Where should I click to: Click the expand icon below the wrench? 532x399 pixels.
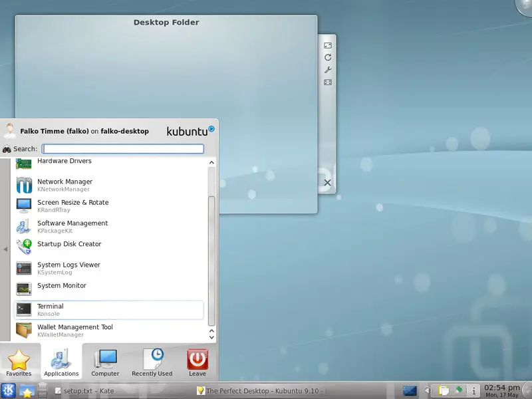tap(328, 82)
